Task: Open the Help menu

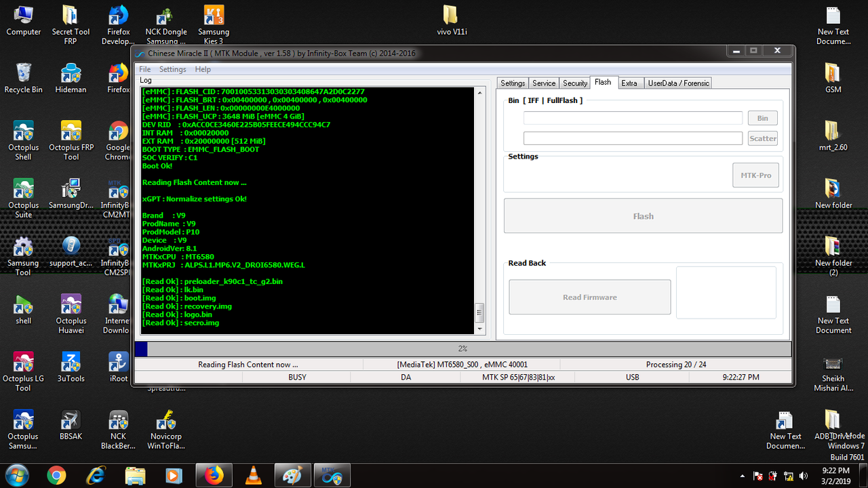Action: point(203,69)
